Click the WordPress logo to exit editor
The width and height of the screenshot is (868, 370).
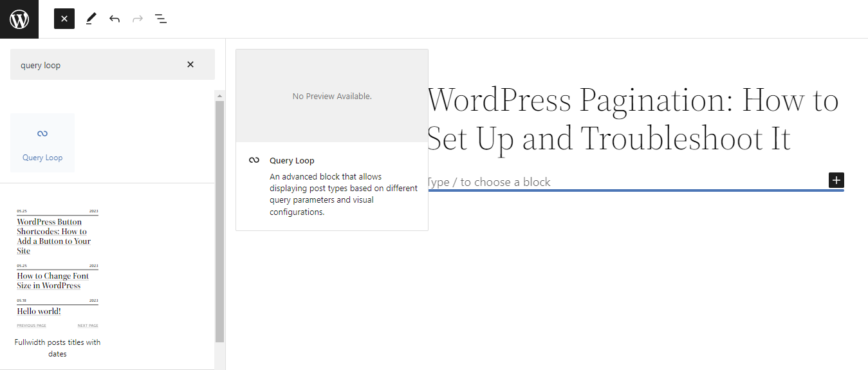(19, 19)
